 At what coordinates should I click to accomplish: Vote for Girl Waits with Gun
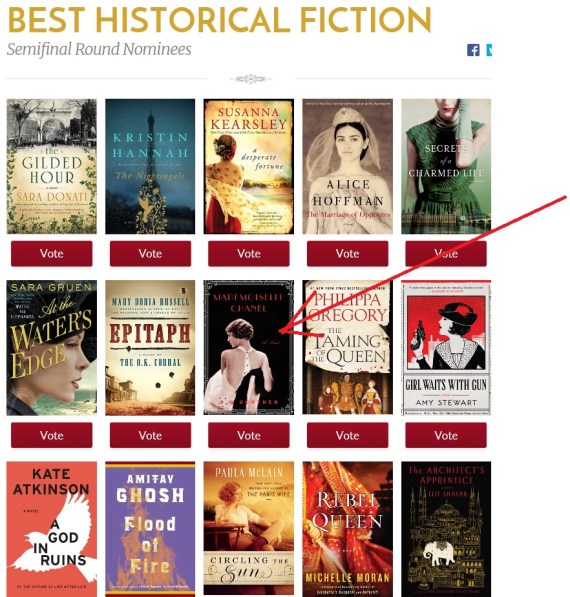[x=446, y=435]
